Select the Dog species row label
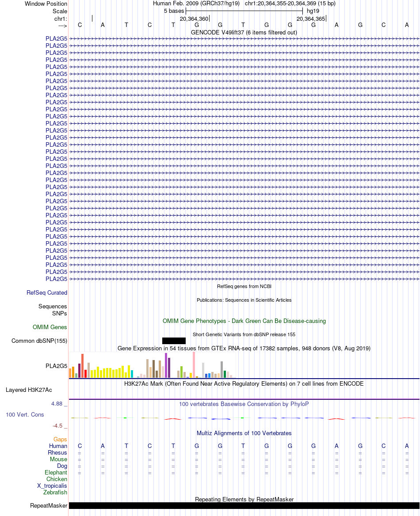Image resolution: width=420 pixels, height=516 pixels. tap(62, 466)
